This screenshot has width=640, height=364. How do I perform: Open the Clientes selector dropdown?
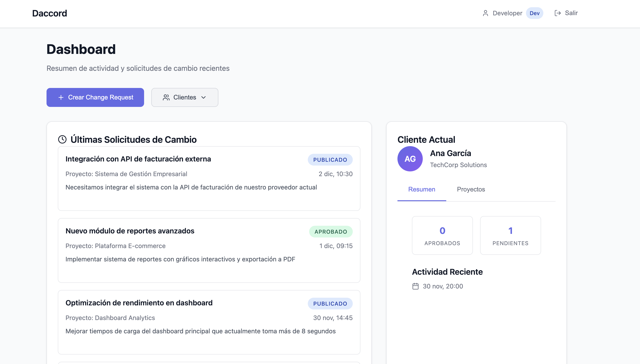click(x=185, y=97)
